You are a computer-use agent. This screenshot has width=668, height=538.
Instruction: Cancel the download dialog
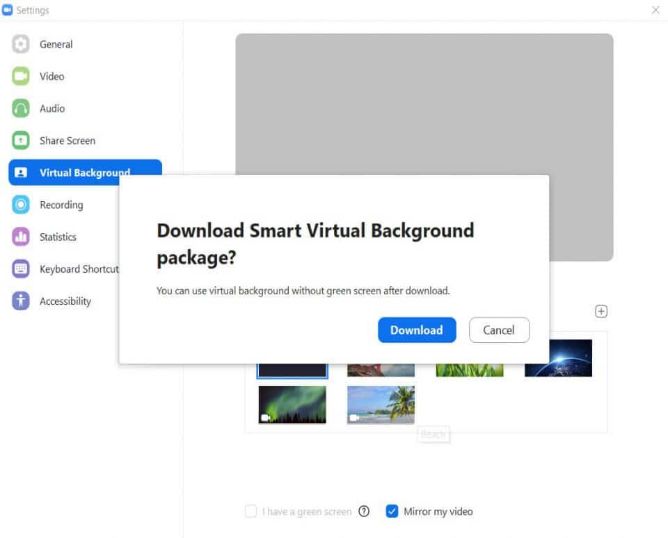[499, 330]
